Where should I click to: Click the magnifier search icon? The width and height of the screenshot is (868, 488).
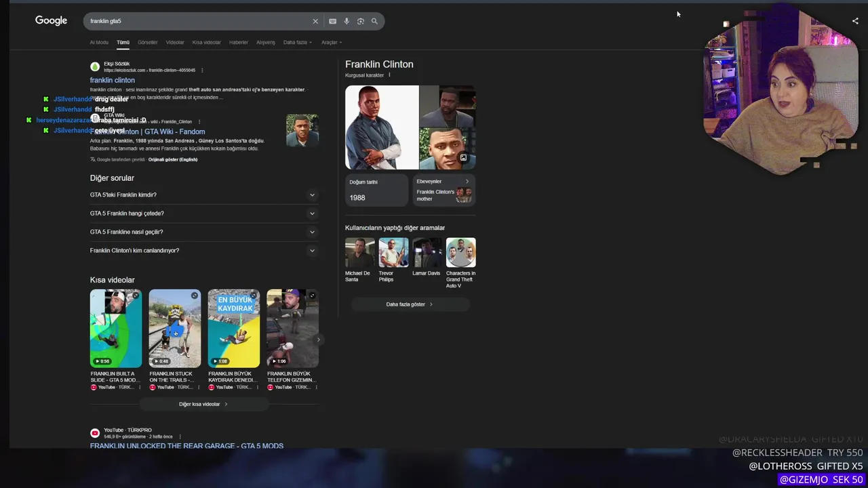(x=374, y=21)
